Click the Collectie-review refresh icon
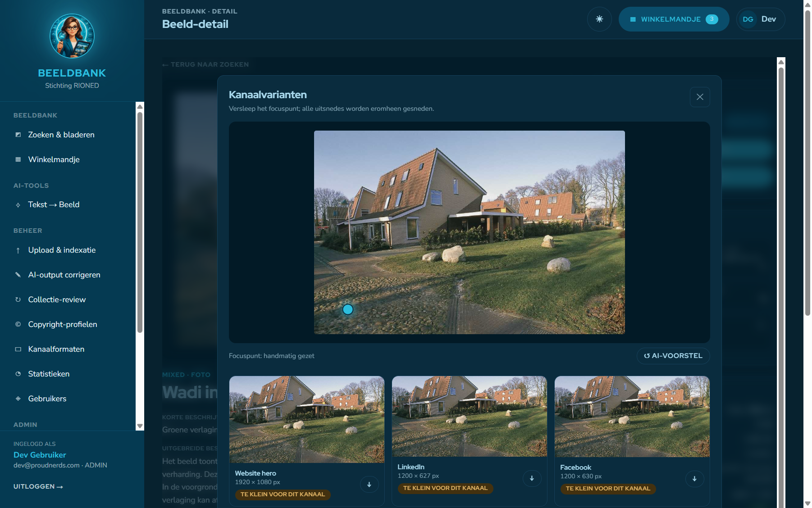Image resolution: width=812 pixels, height=508 pixels. (x=18, y=299)
